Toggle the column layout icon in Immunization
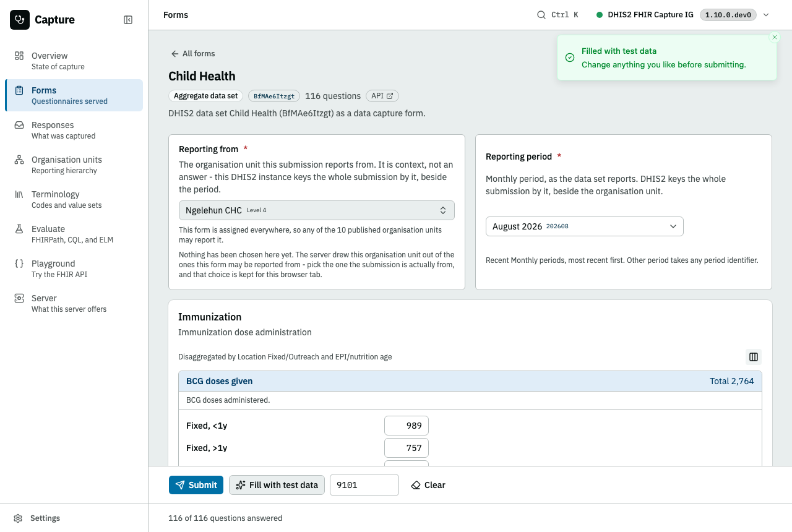This screenshot has width=792, height=532. [x=754, y=357]
